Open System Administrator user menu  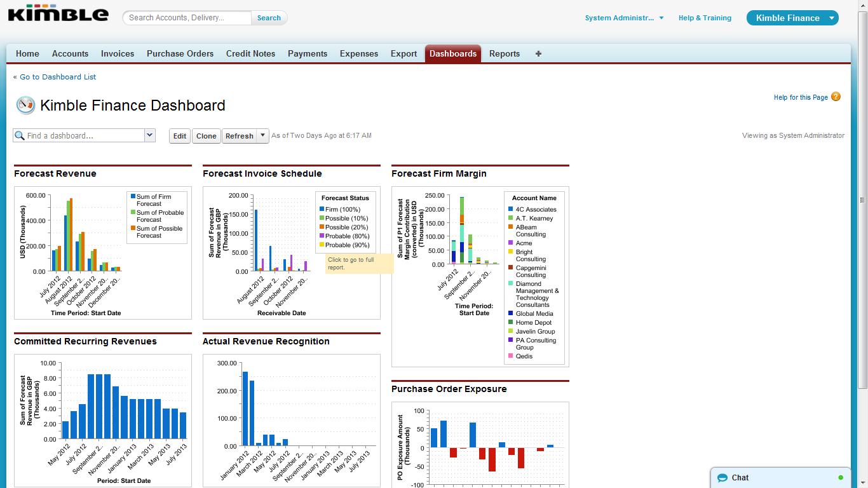coord(624,18)
